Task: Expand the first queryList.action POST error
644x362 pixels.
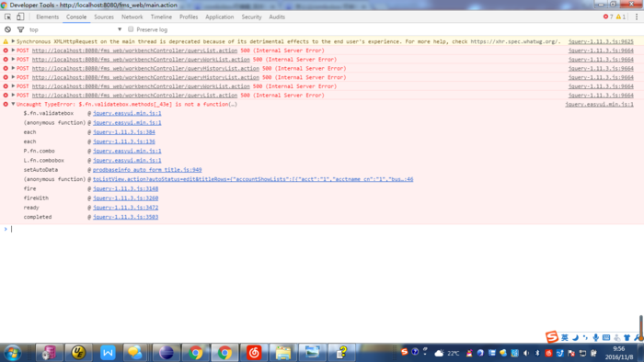Action: tap(13, 50)
